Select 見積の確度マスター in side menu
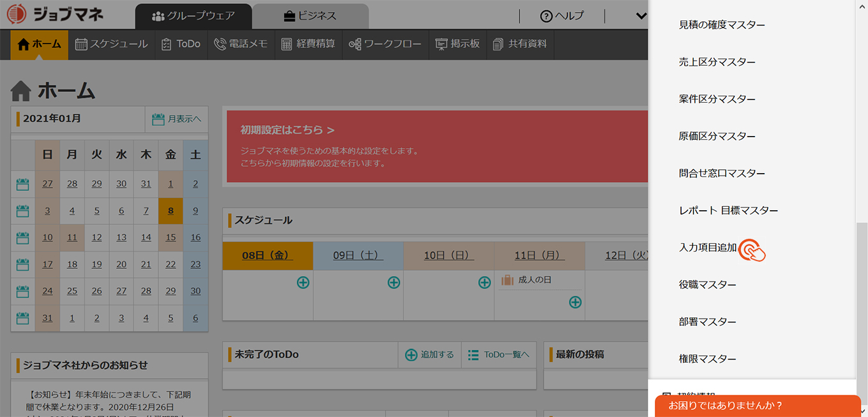Viewport: 868px width, 417px height. tap(722, 25)
